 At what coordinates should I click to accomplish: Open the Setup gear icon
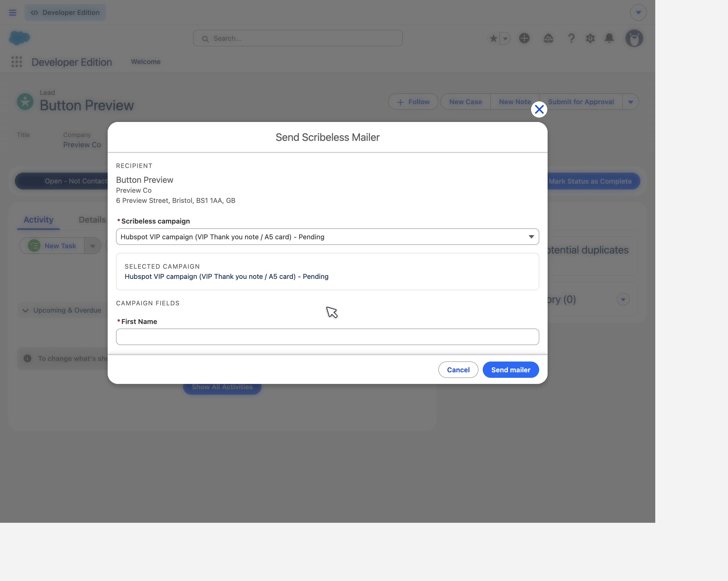590,38
